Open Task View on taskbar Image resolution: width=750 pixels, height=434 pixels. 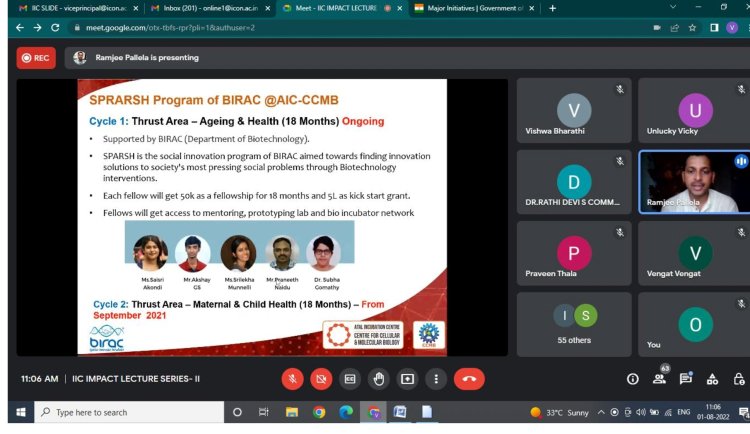[x=264, y=412]
